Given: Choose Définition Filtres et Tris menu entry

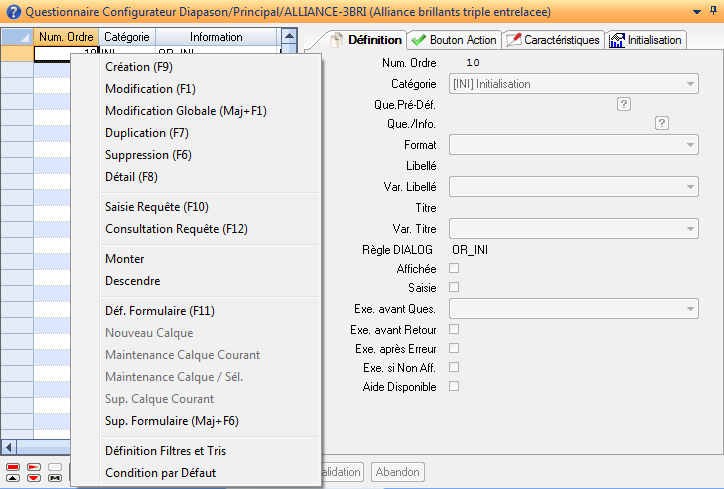Looking at the screenshot, I should pos(165,451).
